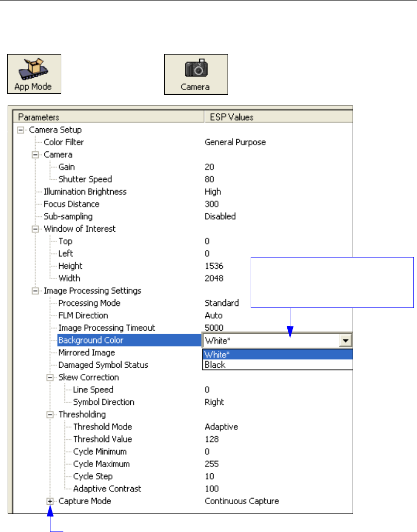Screen dimensions: 417x532
Task: Click the Focus Distance value 300
Action: coord(212,204)
